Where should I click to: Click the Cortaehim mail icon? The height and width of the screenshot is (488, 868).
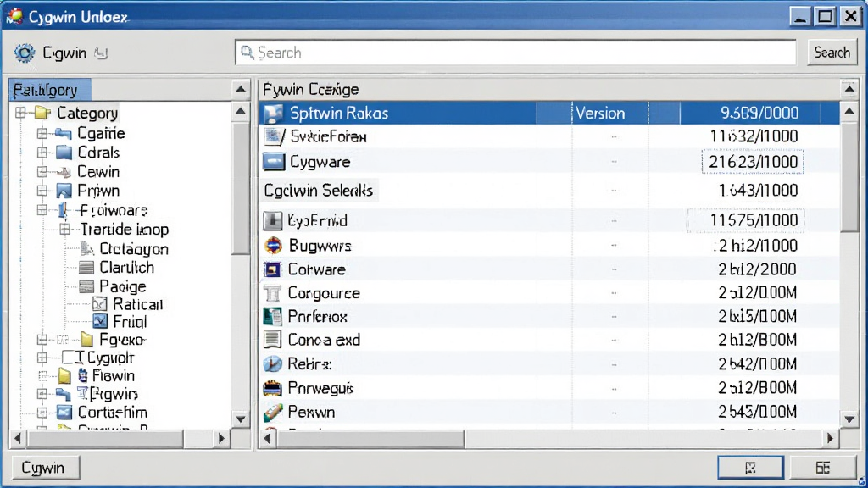coord(64,413)
